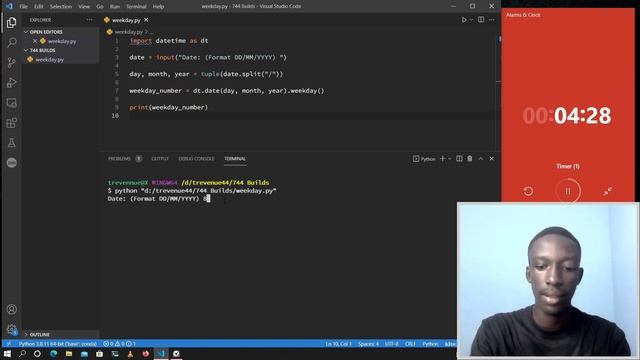Open the File menu
Image resolution: width=640 pixels, height=360 pixels.
[x=24, y=7]
